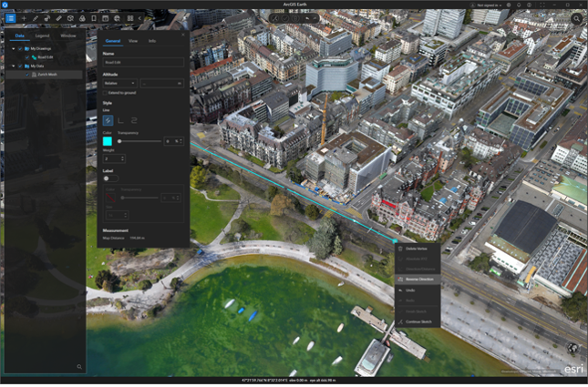This screenshot has width=588, height=387.
Task: Click the Name input field
Action: (x=143, y=62)
